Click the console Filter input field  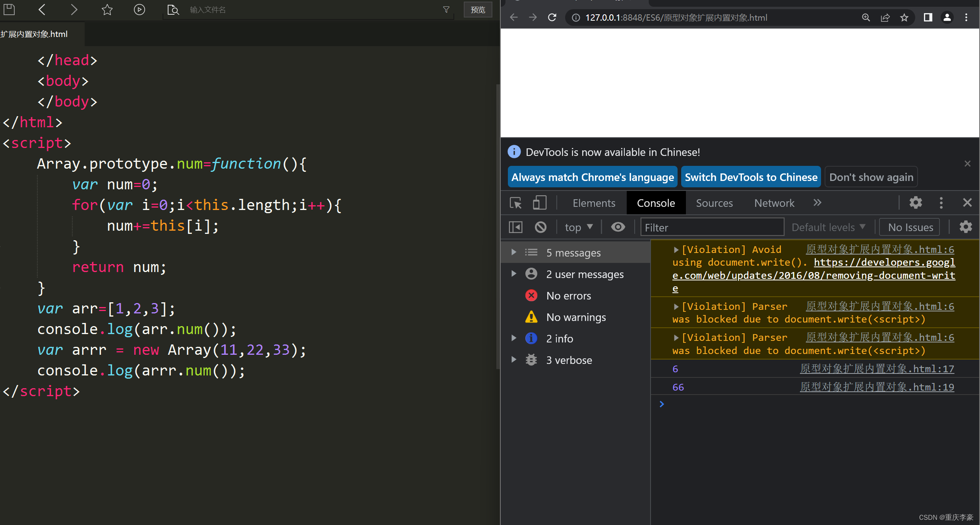tap(711, 227)
